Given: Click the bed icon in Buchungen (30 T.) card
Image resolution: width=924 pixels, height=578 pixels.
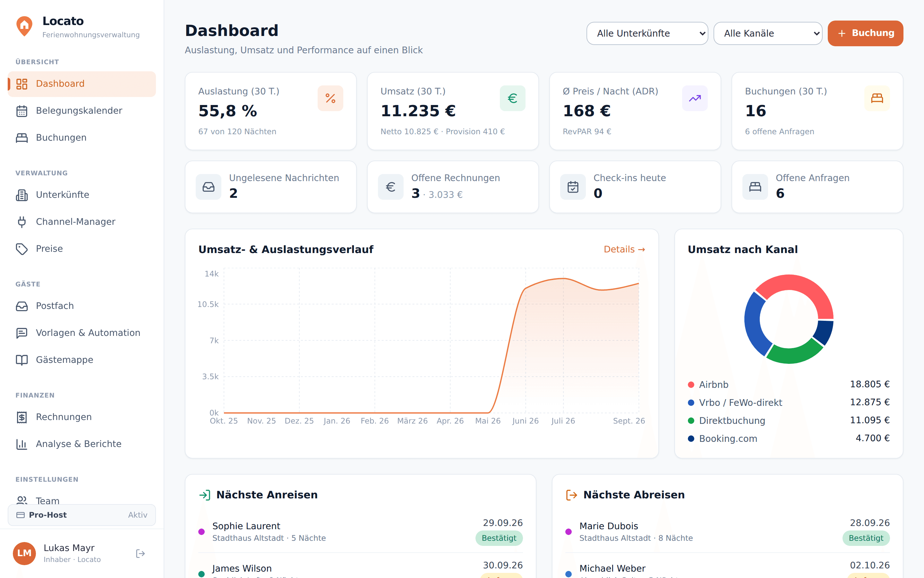Looking at the screenshot, I should pos(877,98).
